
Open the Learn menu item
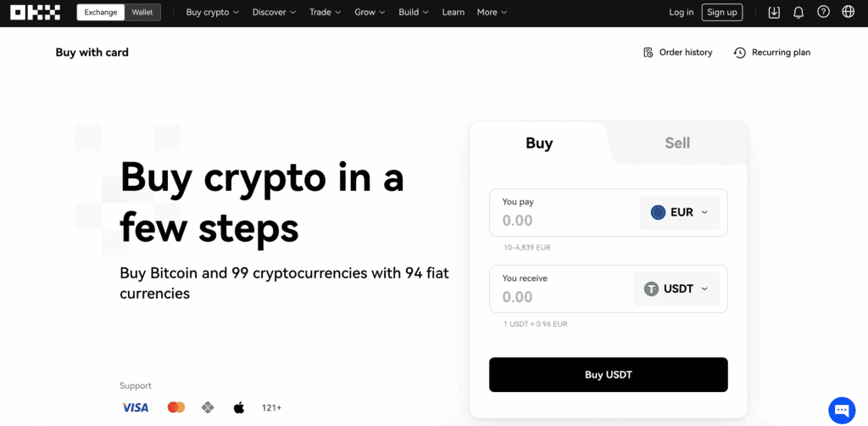pyautogui.click(x=453, y=13)
